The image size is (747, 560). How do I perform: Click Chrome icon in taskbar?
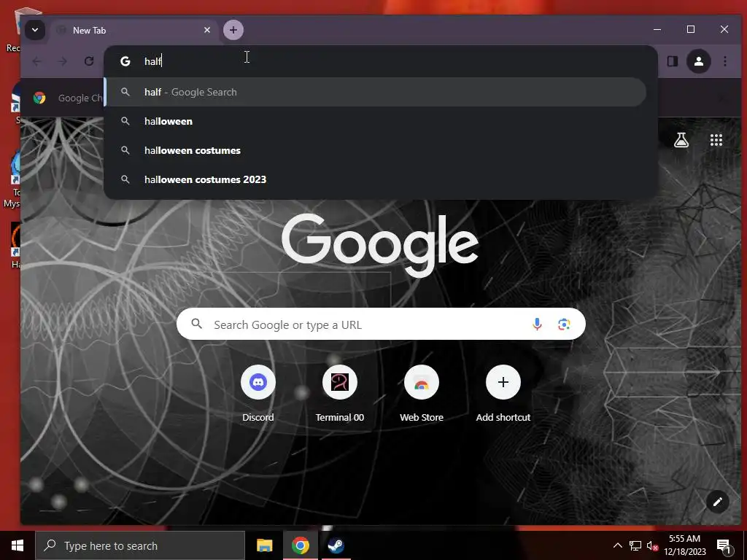(300, 545)
